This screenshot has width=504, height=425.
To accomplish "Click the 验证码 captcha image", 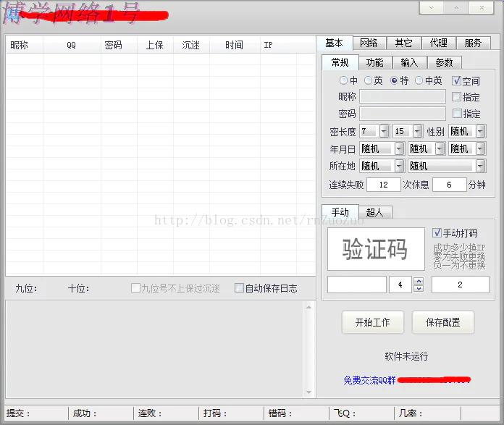I will pos(375,250).
